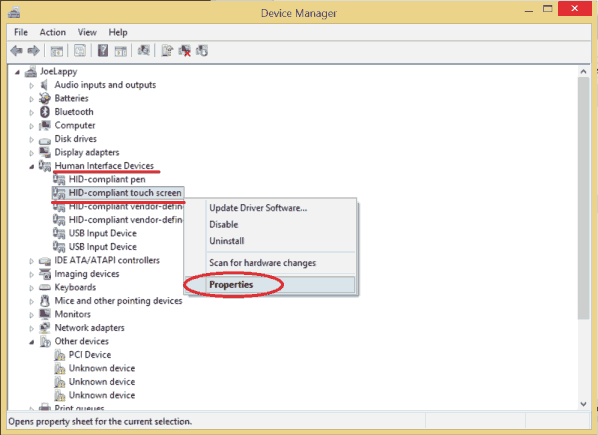This screenshot has width=598, height=435.
Task: Toggle the Show/Hide Console Tree toolbar icon
Action: 56,51
